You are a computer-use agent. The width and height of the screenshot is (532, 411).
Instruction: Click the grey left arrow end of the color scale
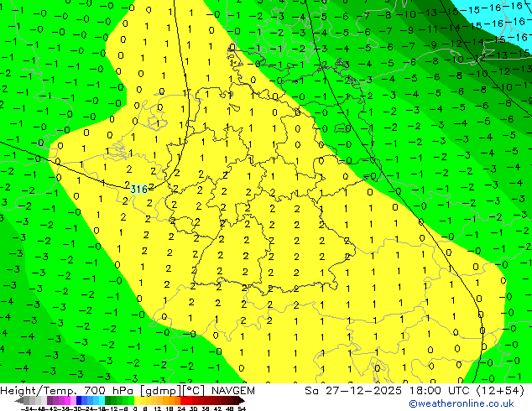tap(18, 401)
